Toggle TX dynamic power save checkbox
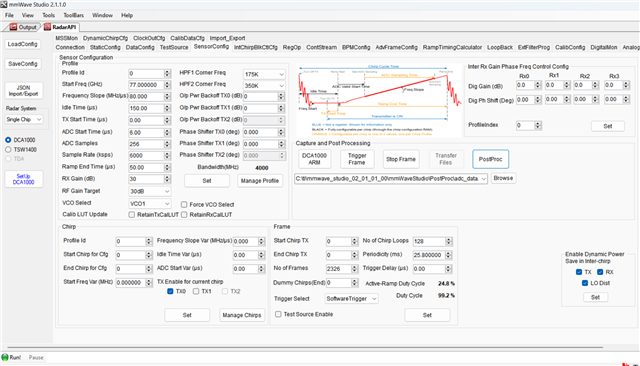640x366 pixels. pos(579,272)
